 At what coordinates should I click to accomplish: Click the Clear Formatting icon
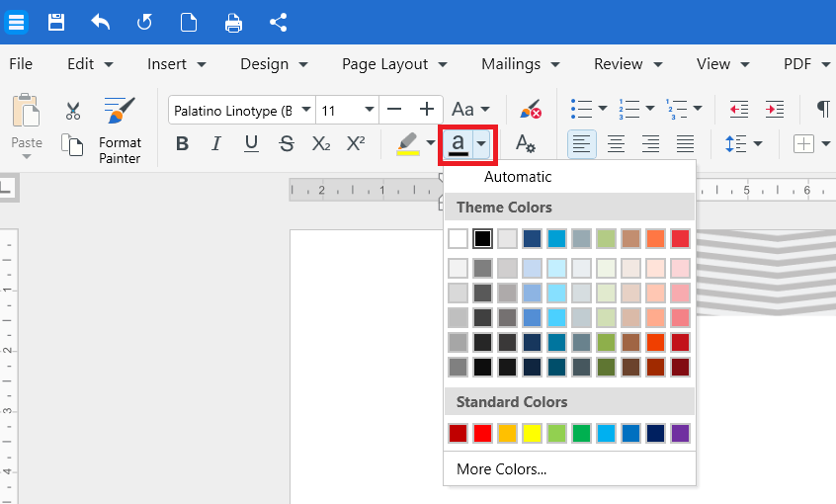531,110
